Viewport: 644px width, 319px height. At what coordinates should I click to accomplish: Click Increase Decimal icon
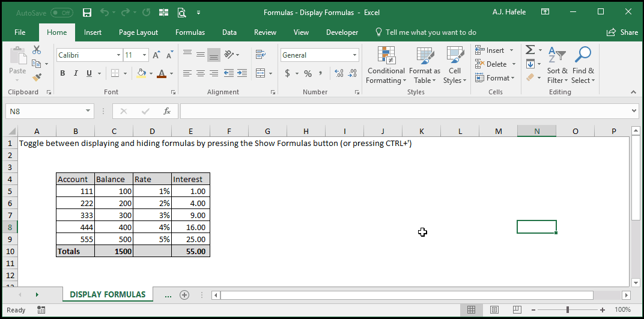coord(339,73)
